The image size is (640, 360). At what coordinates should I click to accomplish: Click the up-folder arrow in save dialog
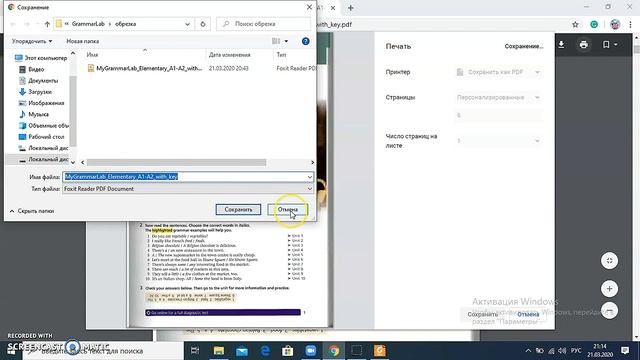47,24
